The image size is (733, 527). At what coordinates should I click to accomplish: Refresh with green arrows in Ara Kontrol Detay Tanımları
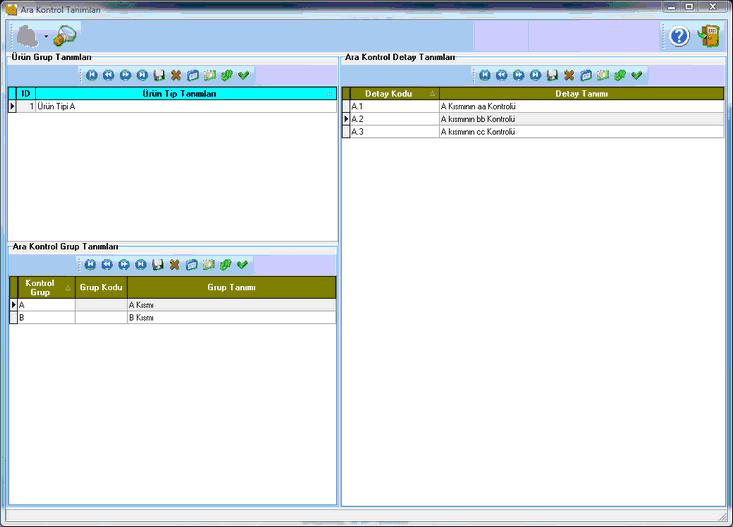point(620,75)
